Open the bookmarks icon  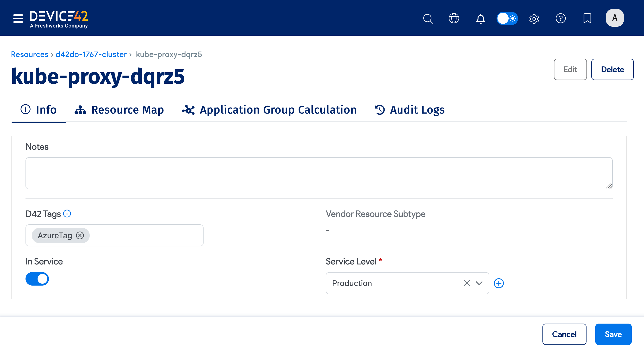[x=587, y=18]
